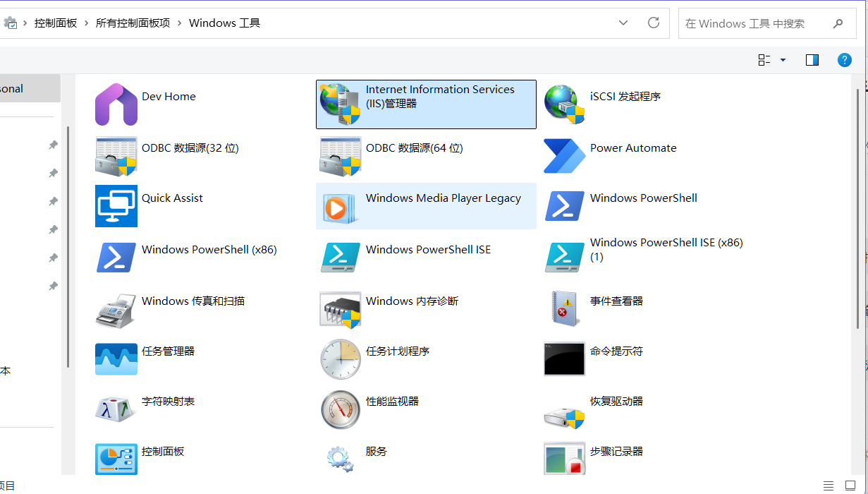Click the search magnifier icon
This screenshot has height=494, width=868.
[x=838, y=23]
